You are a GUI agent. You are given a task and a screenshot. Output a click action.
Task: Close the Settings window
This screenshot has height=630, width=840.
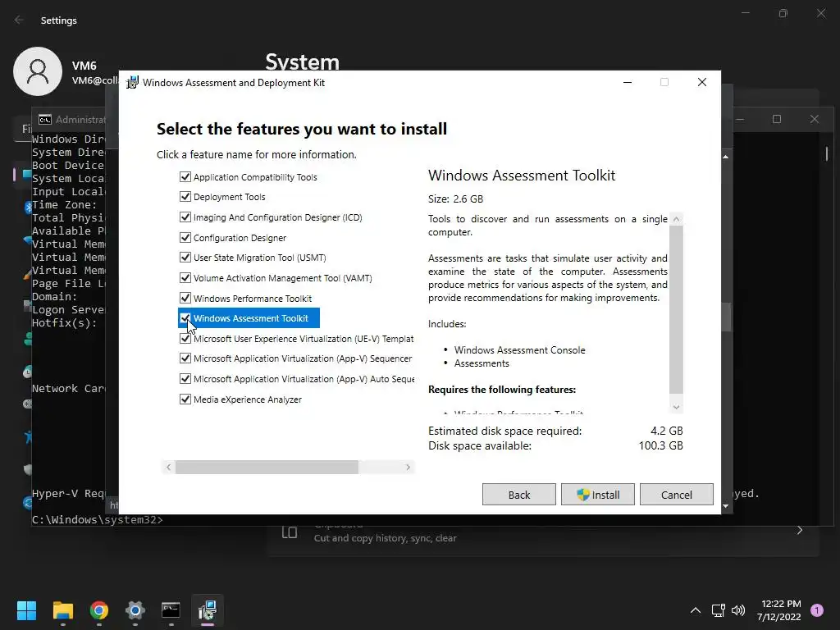tap(820, 13)
